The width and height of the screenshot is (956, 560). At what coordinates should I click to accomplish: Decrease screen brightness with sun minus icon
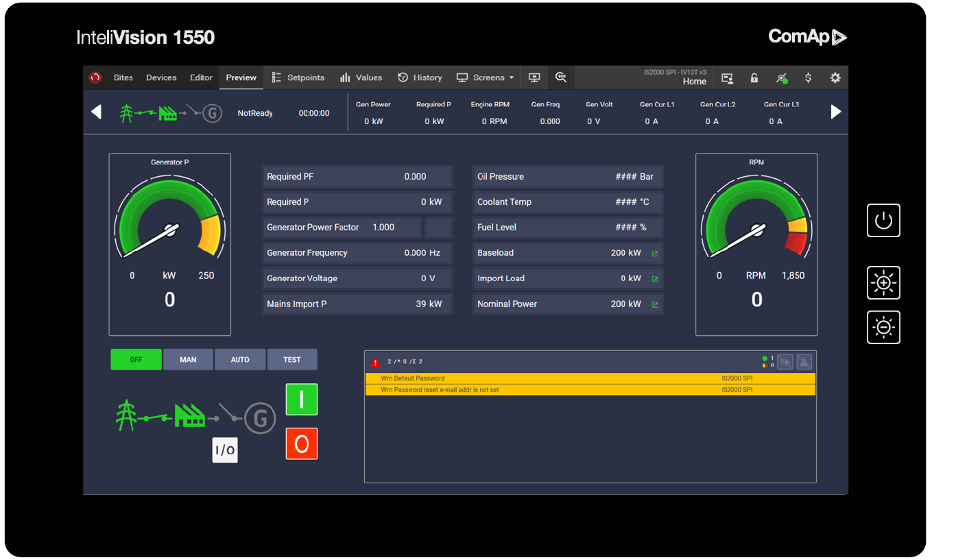click(883, 328)
